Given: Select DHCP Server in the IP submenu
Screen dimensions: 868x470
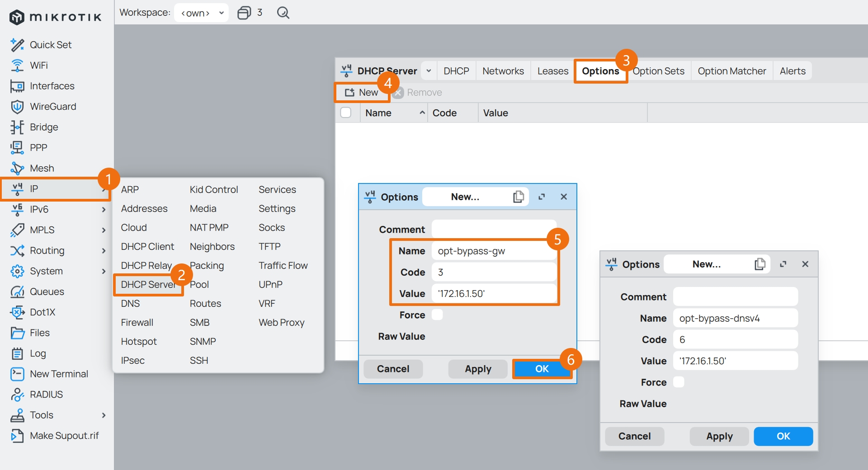Looking at the screenshot, I should [x=148, y=285].
